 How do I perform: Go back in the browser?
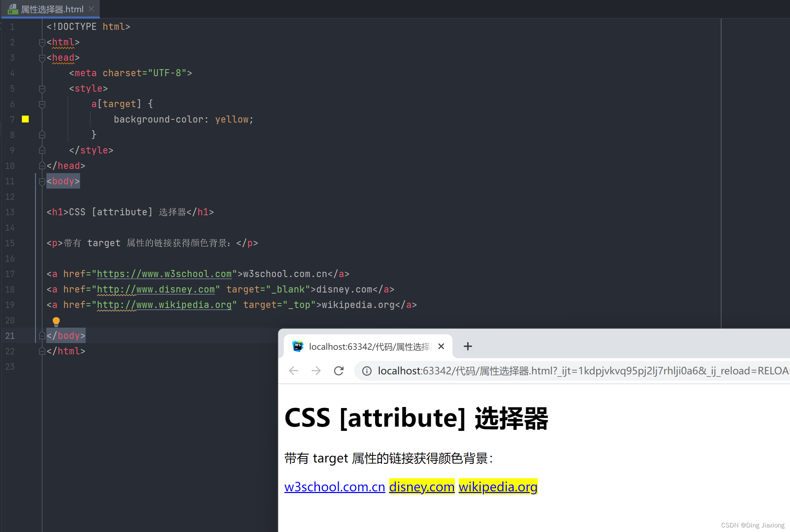click(293, 371)
